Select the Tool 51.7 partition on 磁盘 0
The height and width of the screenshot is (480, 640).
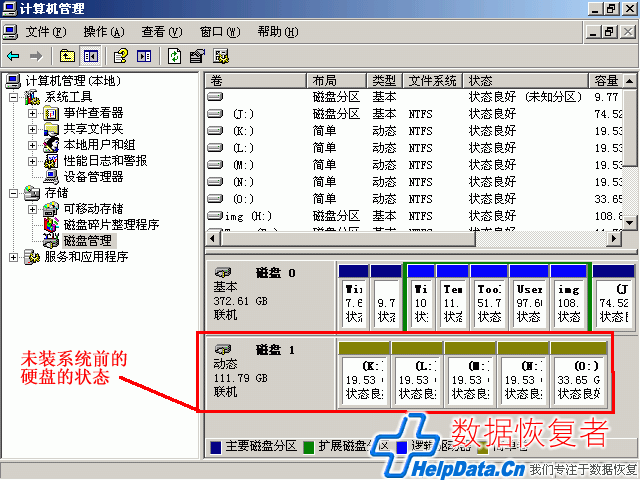pyautogui.click(x=489, y=297)
